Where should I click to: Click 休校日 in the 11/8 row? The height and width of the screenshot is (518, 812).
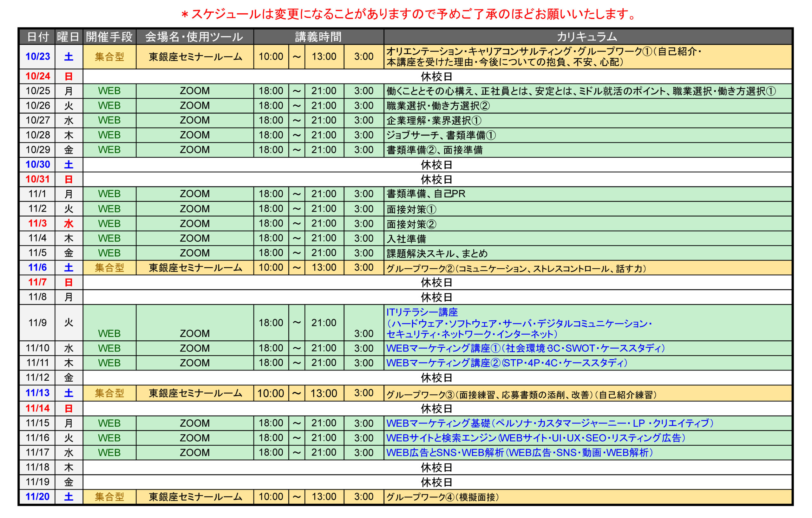437,298
